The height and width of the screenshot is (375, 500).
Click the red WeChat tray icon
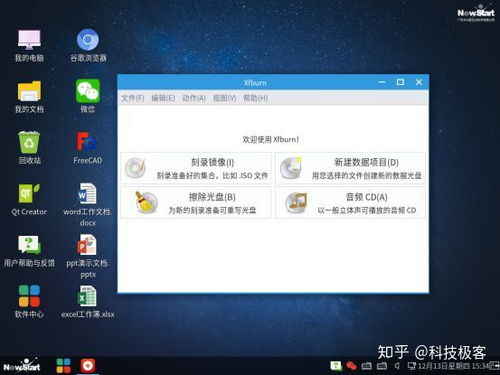pos(351,366)
